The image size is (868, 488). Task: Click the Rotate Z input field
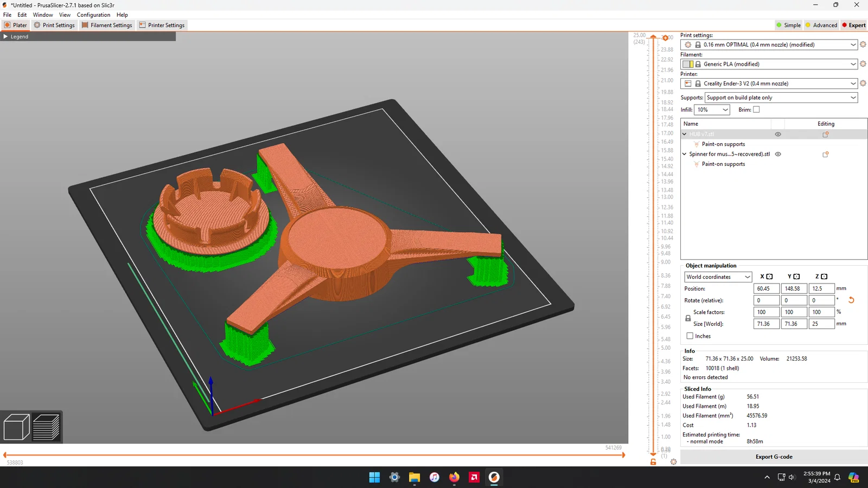click(821, 300)
